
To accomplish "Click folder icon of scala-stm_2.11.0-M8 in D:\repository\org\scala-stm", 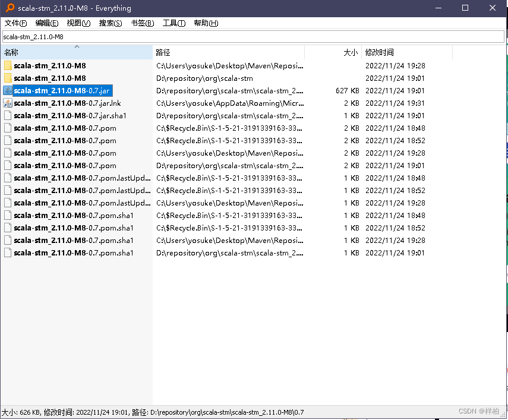I will 8,78.
